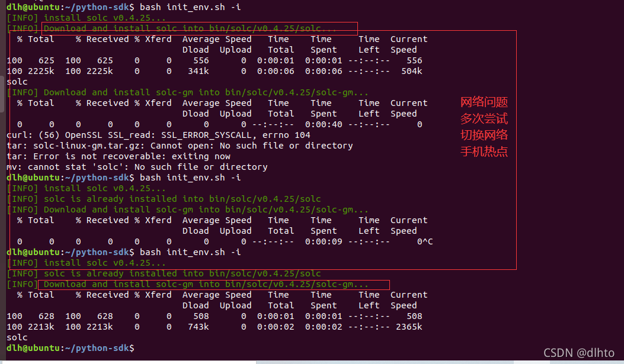Select 628 under the Total column
Viewport: 624px width, 364px height.
[x=46, y=316]
